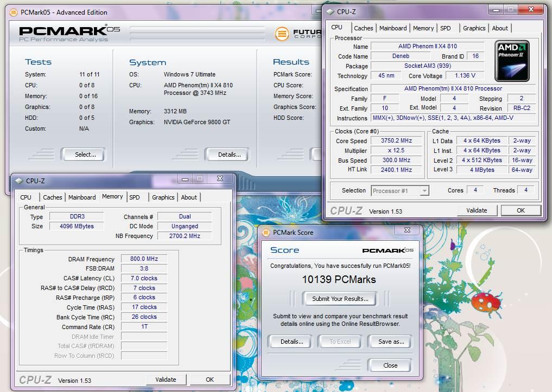Viewport: 552px width, 392px height.
Task: Click Details... in PCMark Score dialog
Action: pyautogui.click(x=290, y=342)
